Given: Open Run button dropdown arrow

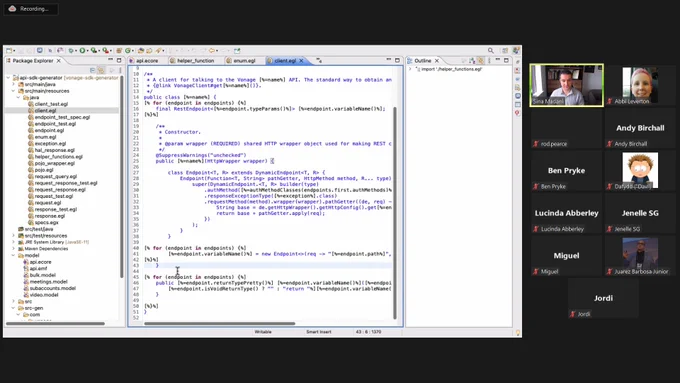Looking at the screenshot, I should point(88,51).
